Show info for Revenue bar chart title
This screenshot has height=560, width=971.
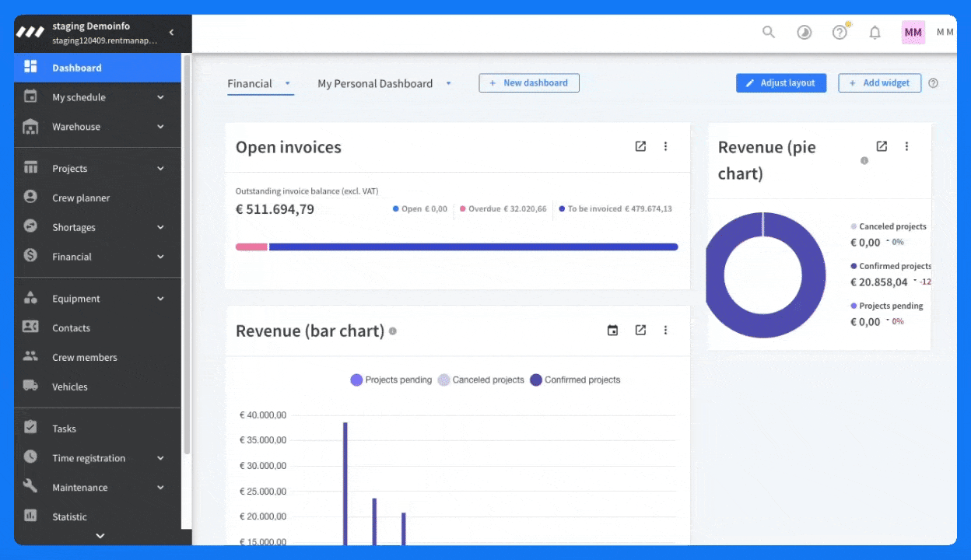coord(393,331)
